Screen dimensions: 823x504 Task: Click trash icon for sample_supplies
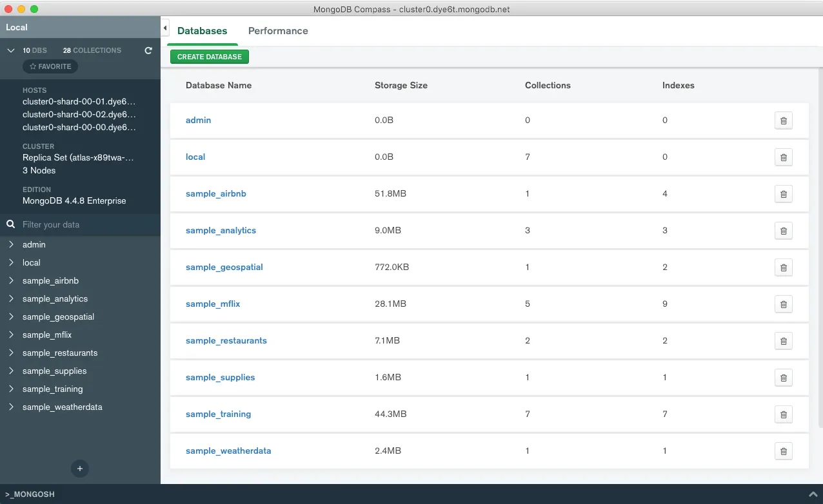[x=783, y=378]
